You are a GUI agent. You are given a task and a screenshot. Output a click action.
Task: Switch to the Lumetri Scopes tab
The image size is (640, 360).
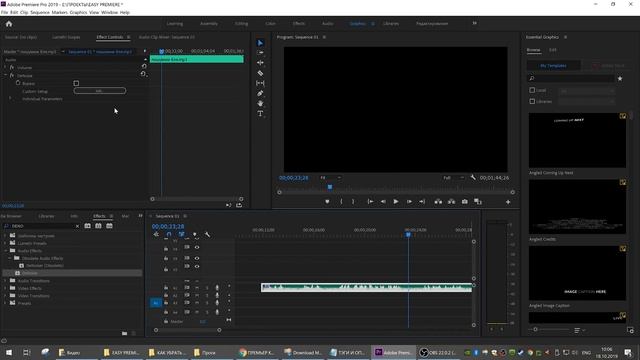point(66,37)
